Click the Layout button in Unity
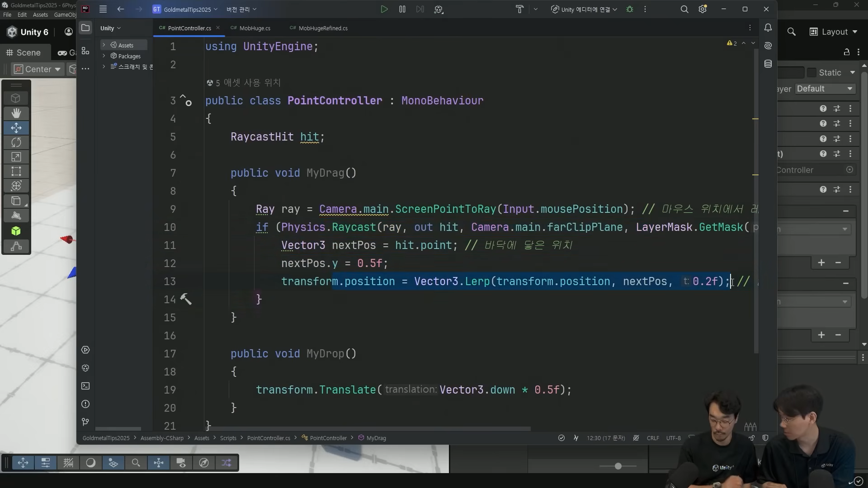The width and height of the screenshot is (868, 488). click(833, 32)
